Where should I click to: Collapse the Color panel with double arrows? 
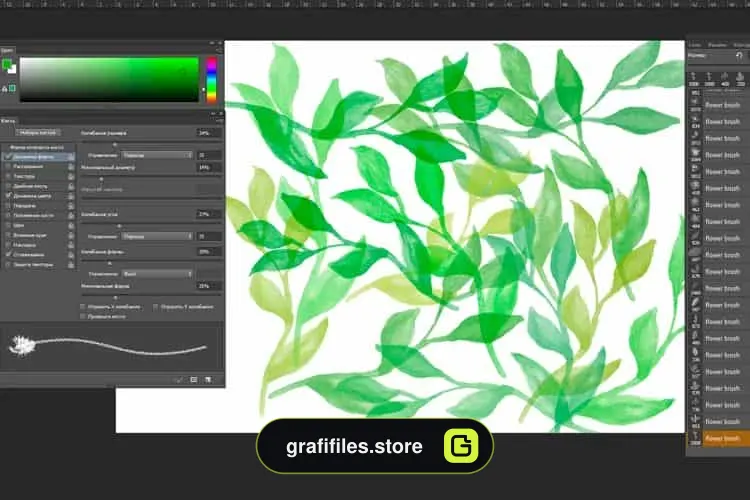point(212,43)
